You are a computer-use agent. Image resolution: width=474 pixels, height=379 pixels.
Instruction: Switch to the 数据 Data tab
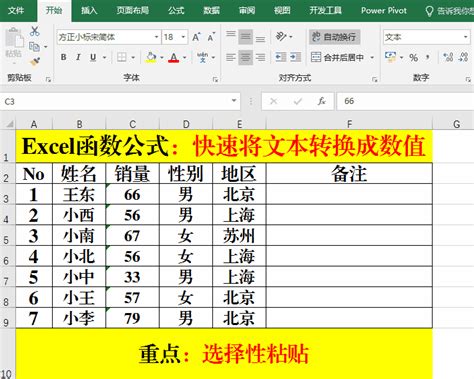click(x=211, y=11)
